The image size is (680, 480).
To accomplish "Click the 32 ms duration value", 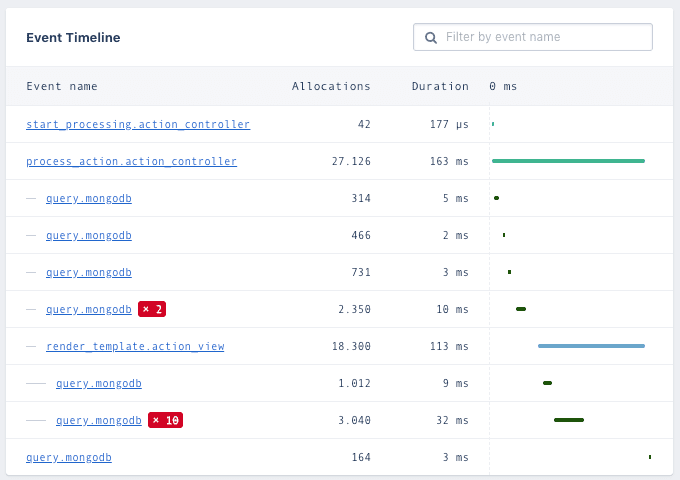I will [452, 421].
